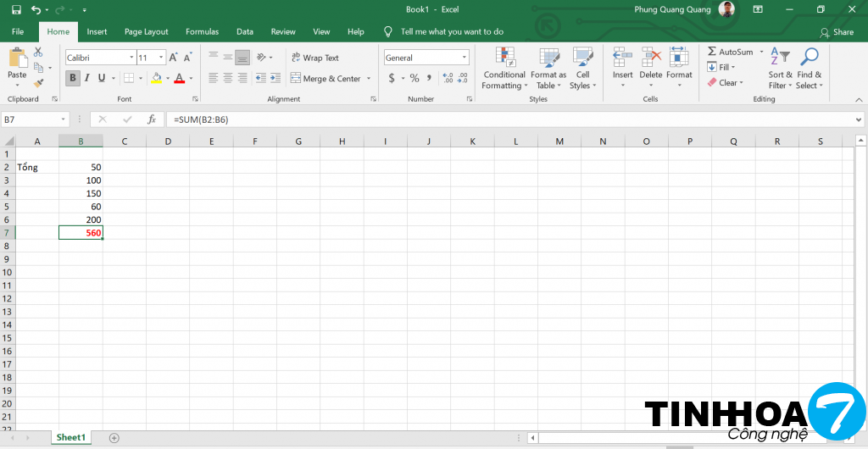This screenshot has width=868, height=449.
Task: Click the Delete cells icon
Action: [651, 58]
